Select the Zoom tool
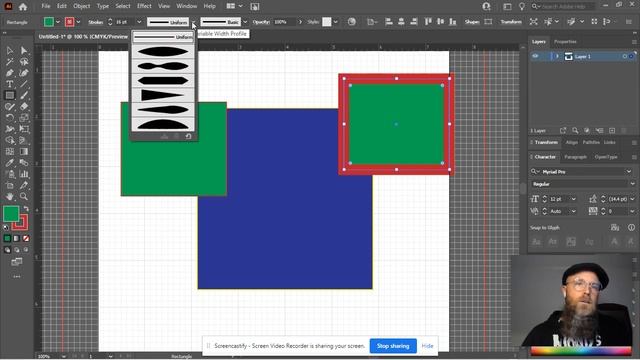 click(24, 197)
